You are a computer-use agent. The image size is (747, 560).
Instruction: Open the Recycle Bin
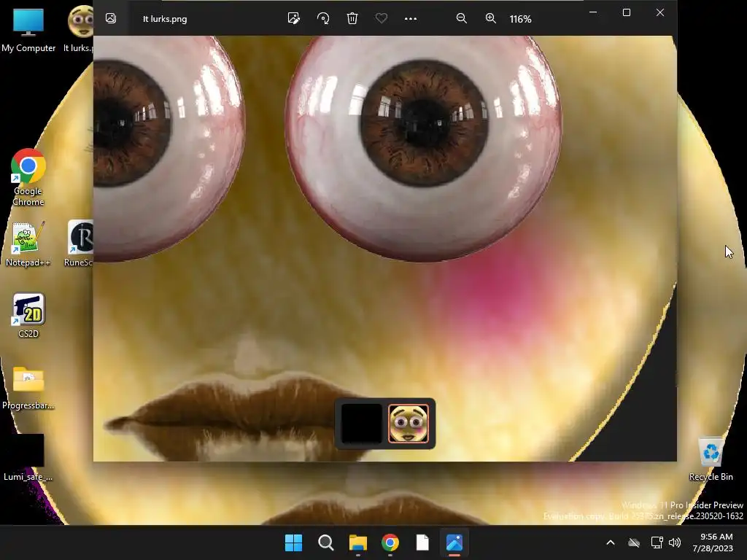point(711,458)
